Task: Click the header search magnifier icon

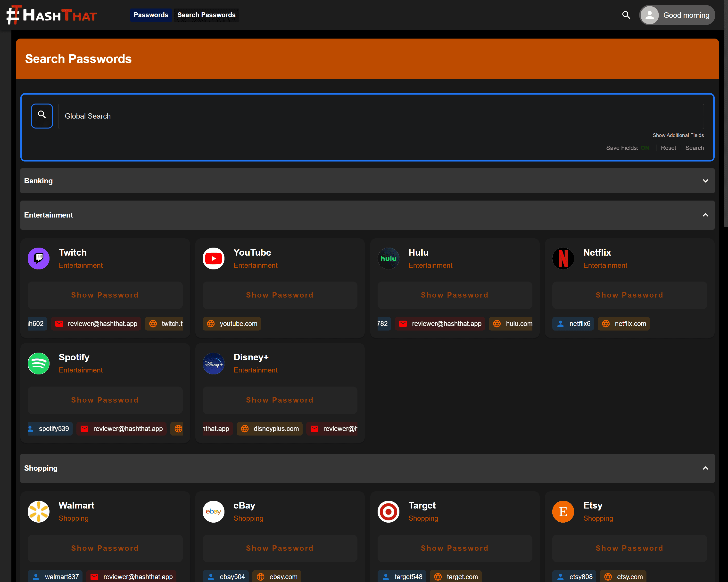Action: (626, 15)
